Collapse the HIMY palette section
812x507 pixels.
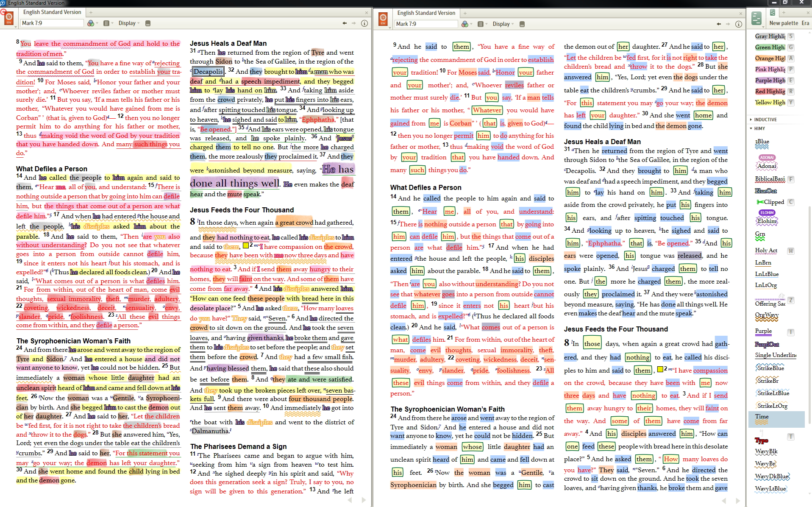pyautogui.click(x=759, y=128)
